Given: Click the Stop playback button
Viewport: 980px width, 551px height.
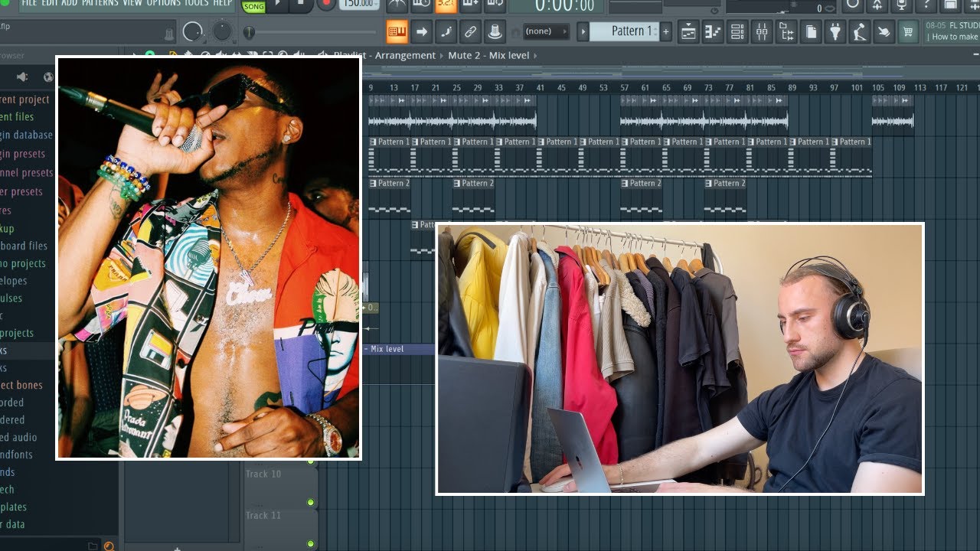Looking at the screenshot, I should [x=301, y=4].
